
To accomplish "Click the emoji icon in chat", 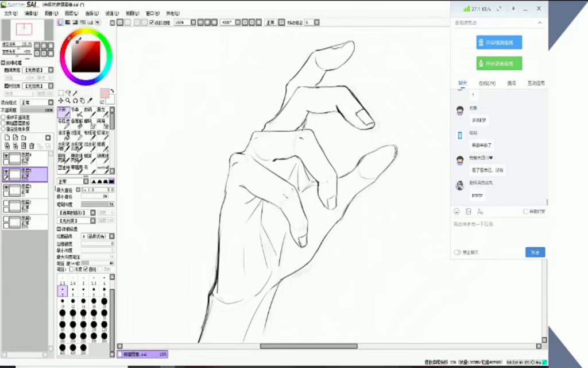I will [457, 212].
